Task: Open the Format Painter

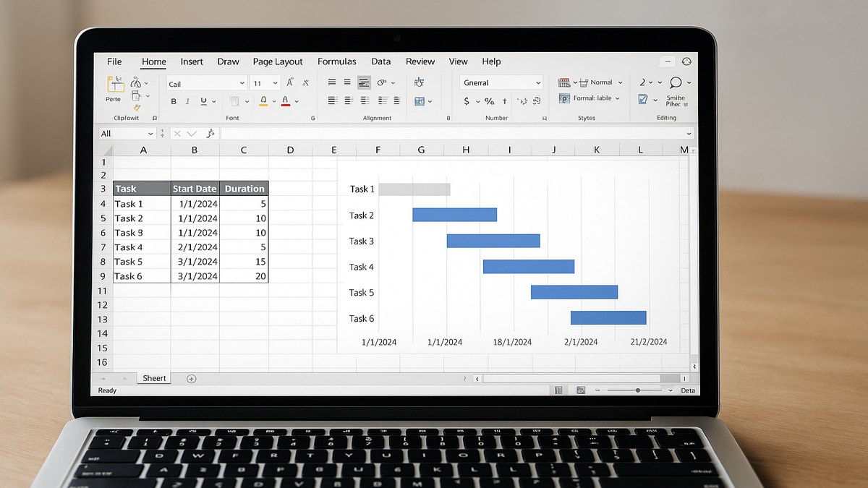Action: [x=137, y=106]
